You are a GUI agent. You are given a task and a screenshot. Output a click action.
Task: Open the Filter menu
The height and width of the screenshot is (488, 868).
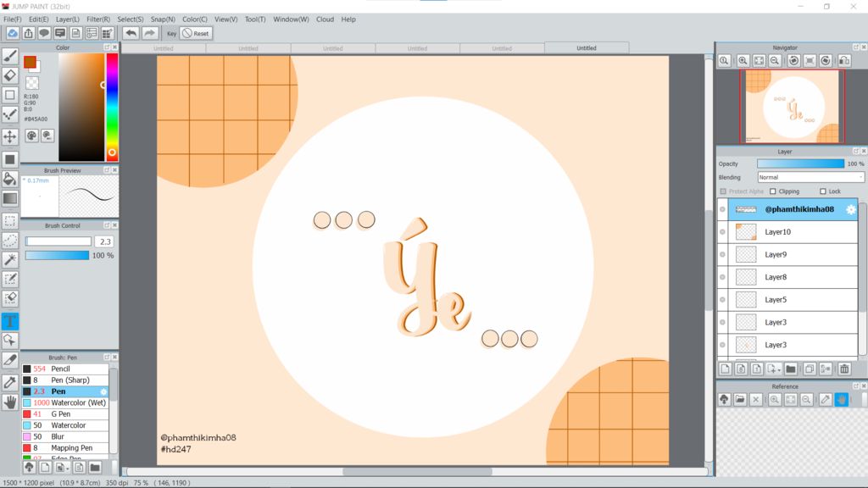point(98,19)
